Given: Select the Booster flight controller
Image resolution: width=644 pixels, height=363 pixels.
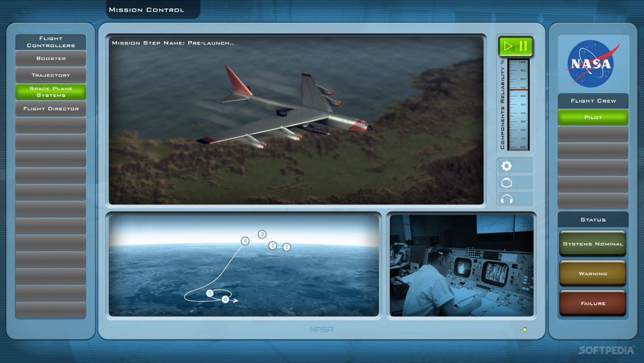Looking at the screenshot, I should pos(51,59).
